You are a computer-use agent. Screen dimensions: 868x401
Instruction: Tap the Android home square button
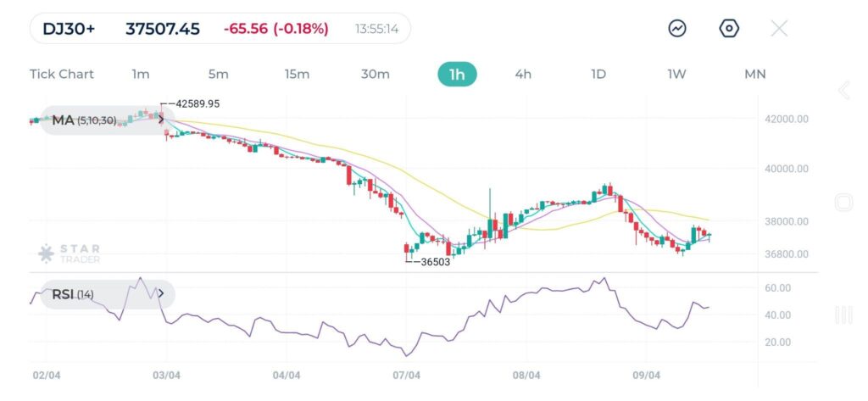(843, 202)
